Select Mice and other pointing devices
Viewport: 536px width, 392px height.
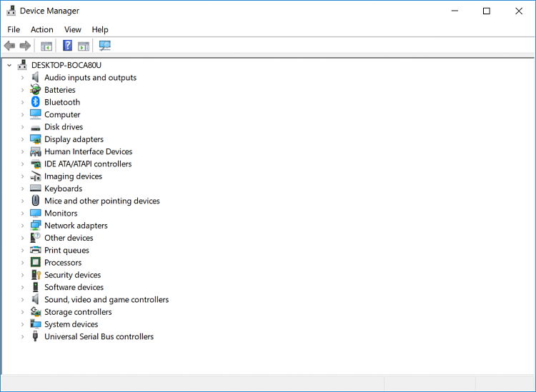tap(101, 201)
